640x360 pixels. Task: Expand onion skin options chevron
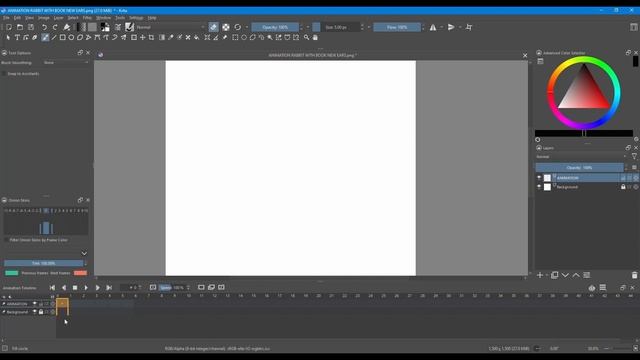point(84,253)
